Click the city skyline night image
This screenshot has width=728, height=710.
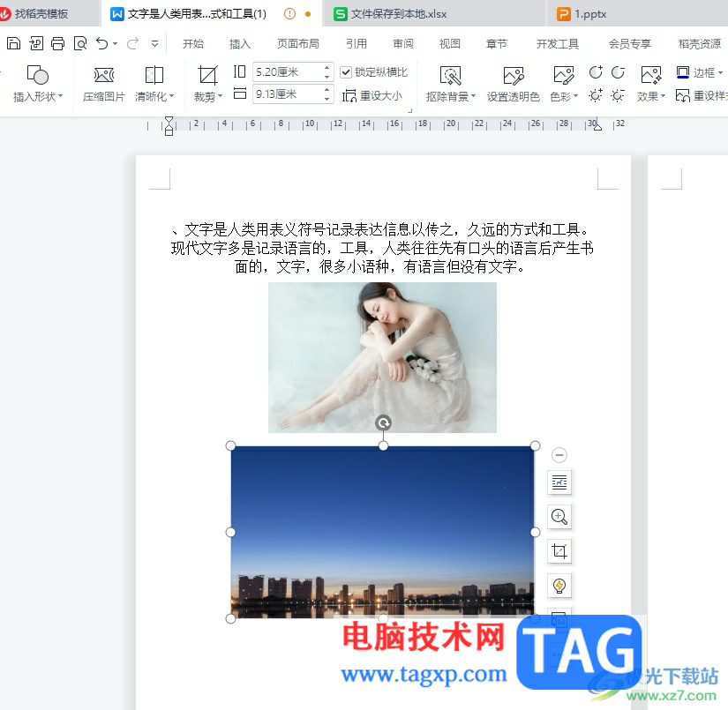click(x=383, y=532)
